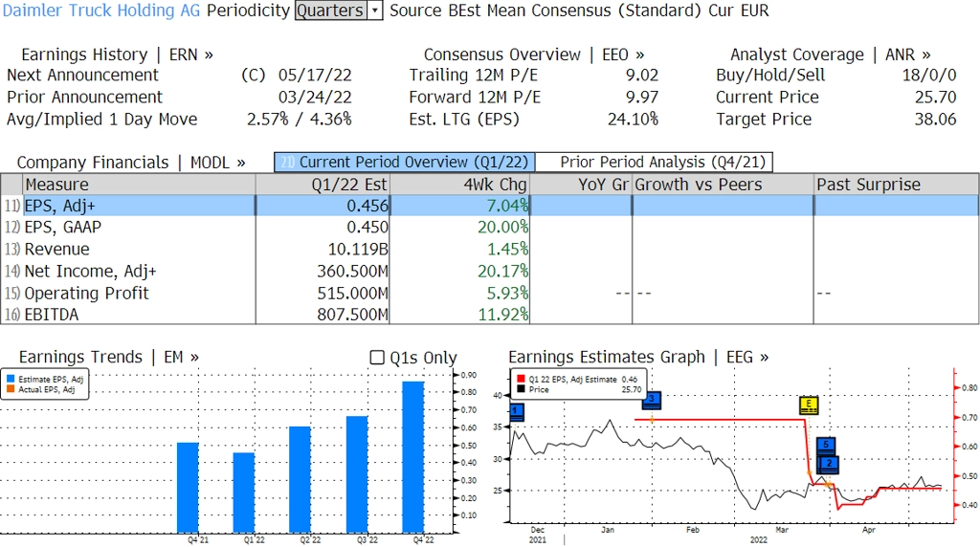Click the yellow E earnings marker on graph

tap(809, 405)
